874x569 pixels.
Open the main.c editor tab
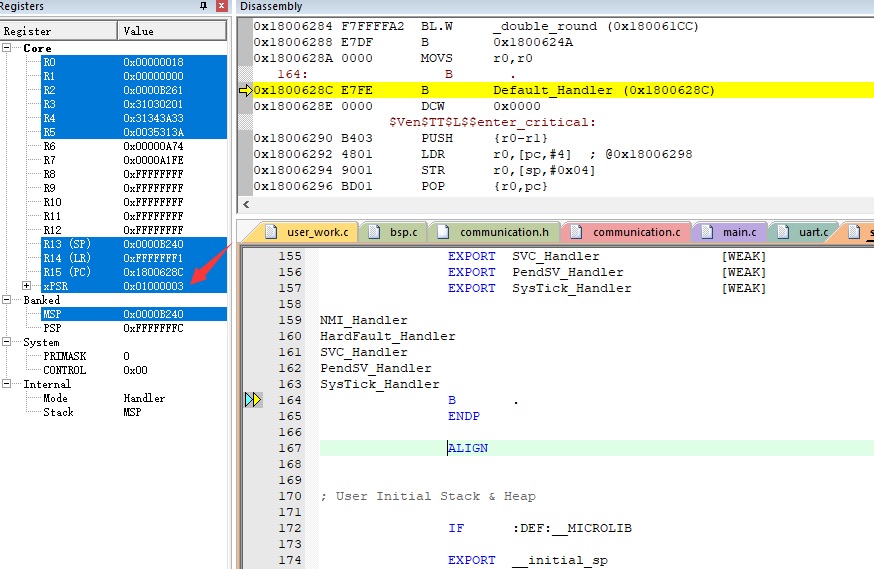tap(738, 232)
